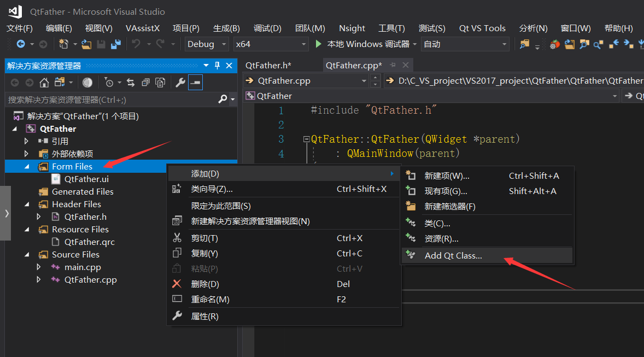This screenshot has width=644, height=357.
Task: Close the QtFather.cpp editor tab
Action: tap(406, 65)
